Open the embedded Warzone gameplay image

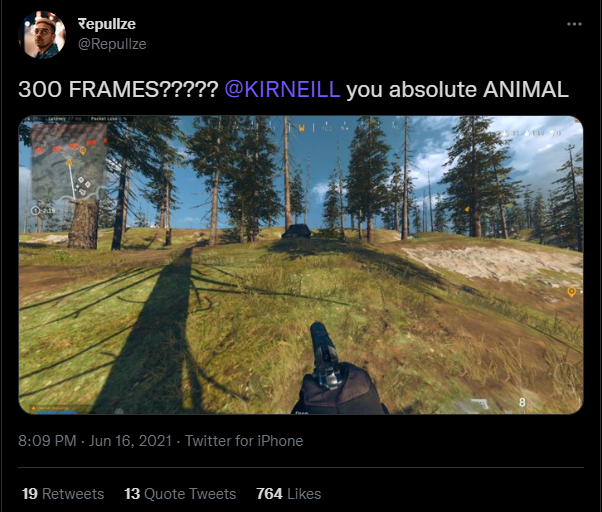(301, 265)
